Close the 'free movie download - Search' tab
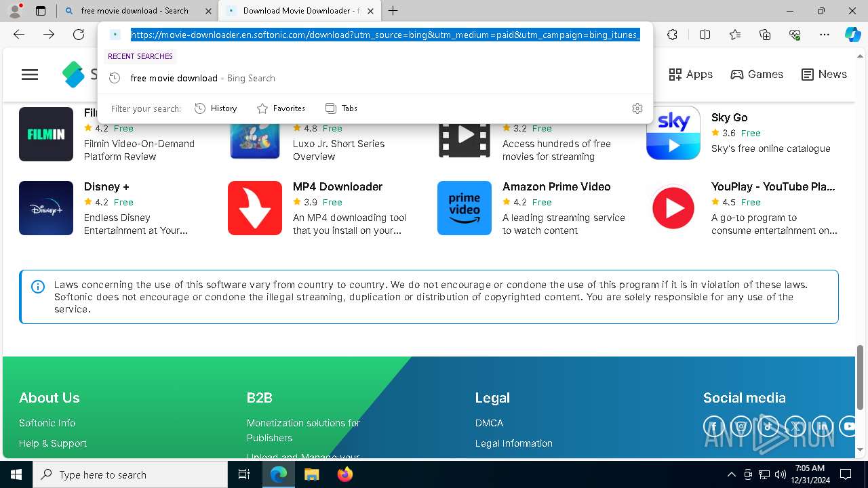 pyautogui.click(x=208, y=11)
